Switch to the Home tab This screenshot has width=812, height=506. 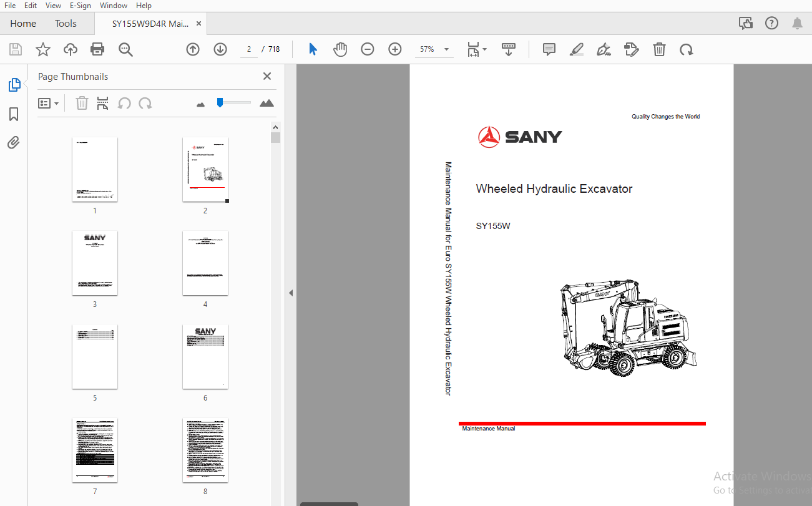pyautogui.click(x=23, y=24)
